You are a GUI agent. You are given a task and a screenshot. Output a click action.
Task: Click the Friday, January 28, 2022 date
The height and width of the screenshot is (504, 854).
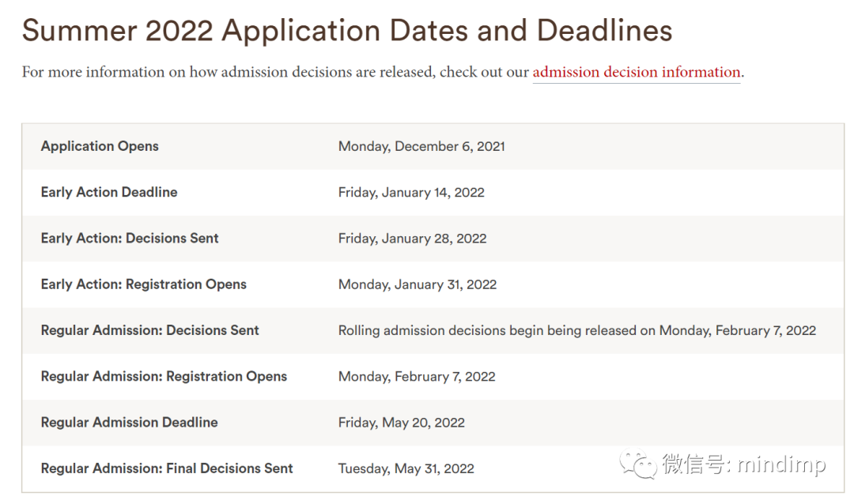[x=412, y=239]
